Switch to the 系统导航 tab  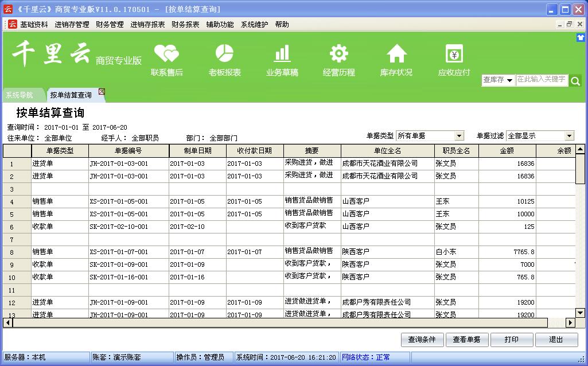coord(20,95)
